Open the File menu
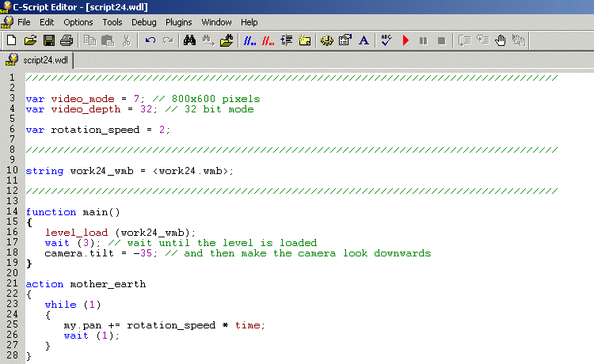Image resolution: width=594 pixels, height=364 pixels. click(24, 22)
